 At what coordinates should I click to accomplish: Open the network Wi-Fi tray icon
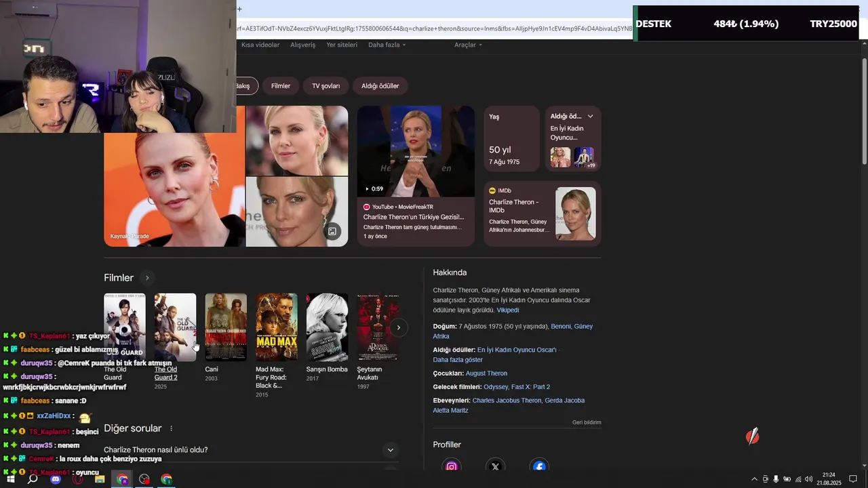pyautogui.click(x=797, y=479)
